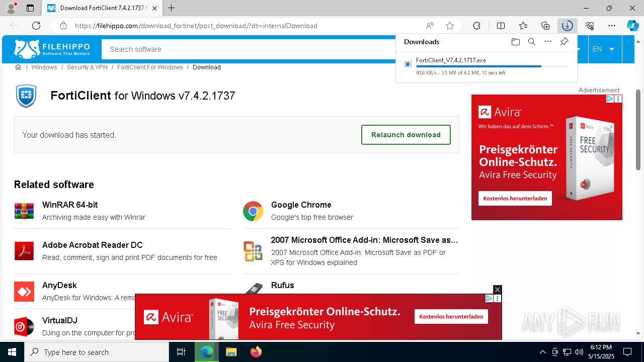Viewport: 644px width, 362px height.
Task: Open the Windows breadcrumb link
Action: 44,67
